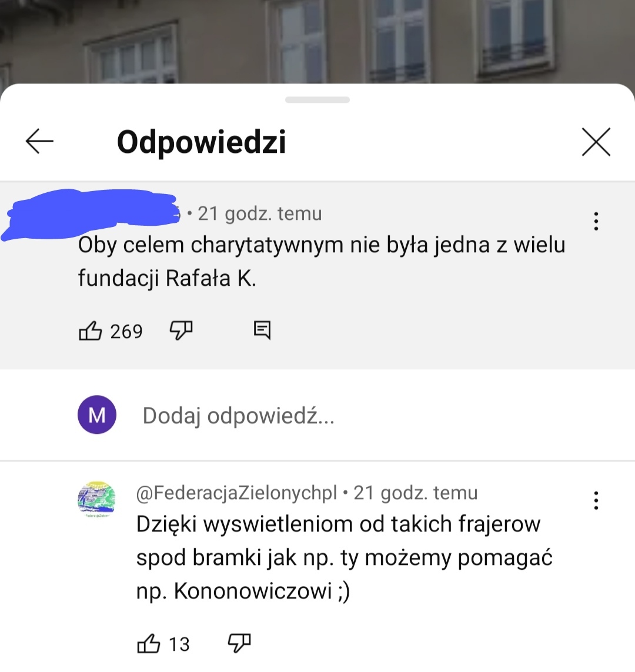Tap the video area above the panel

pos(317,42)
